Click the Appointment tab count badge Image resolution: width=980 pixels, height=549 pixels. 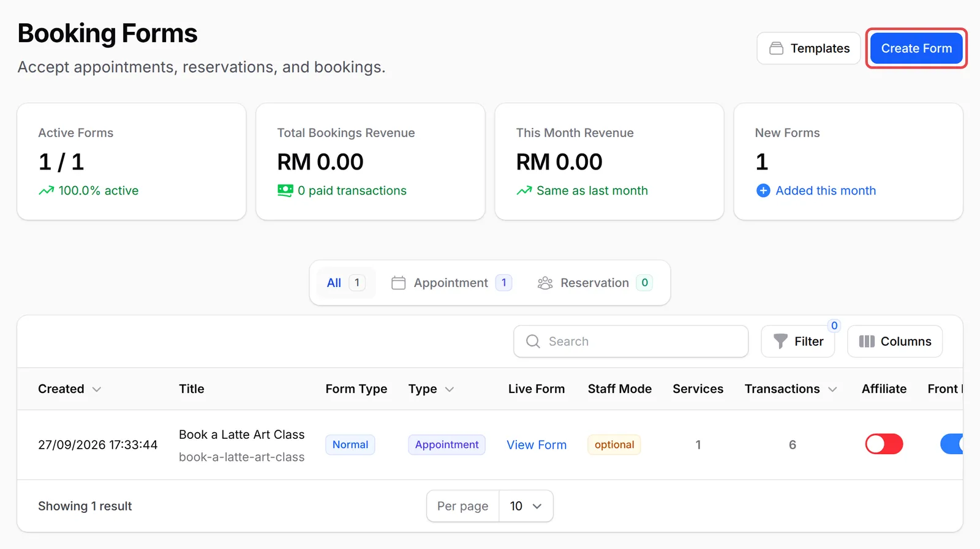pos(503,283)
